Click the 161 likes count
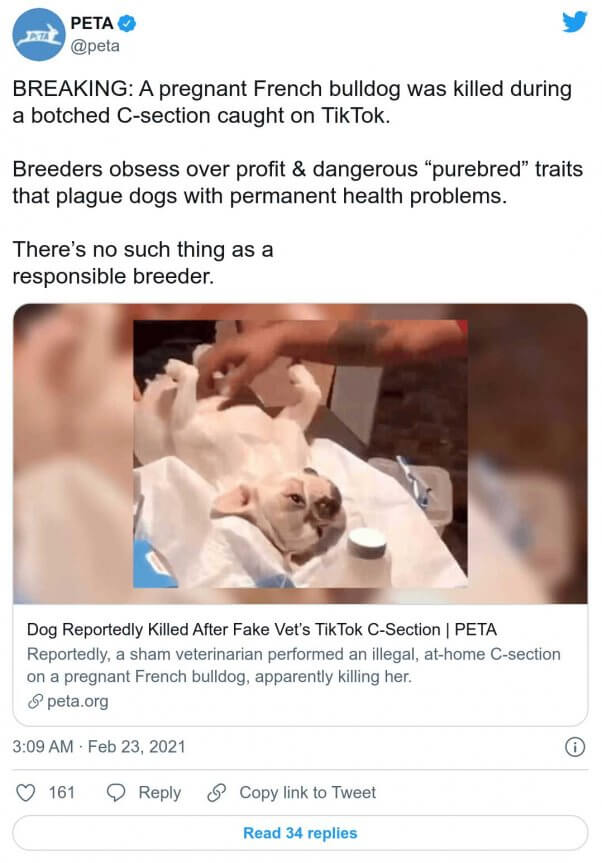This screenshot has width=602, height=863. point(62,793)
